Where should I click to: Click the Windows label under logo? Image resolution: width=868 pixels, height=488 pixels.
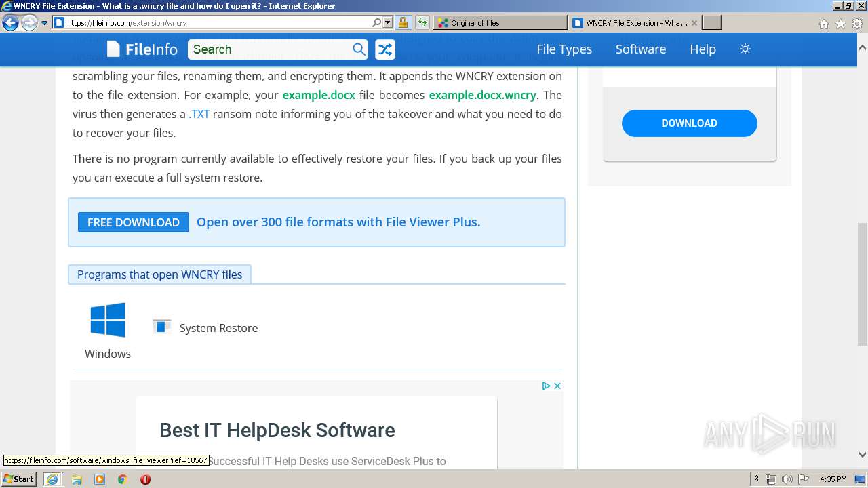click(x=108, y=354)
